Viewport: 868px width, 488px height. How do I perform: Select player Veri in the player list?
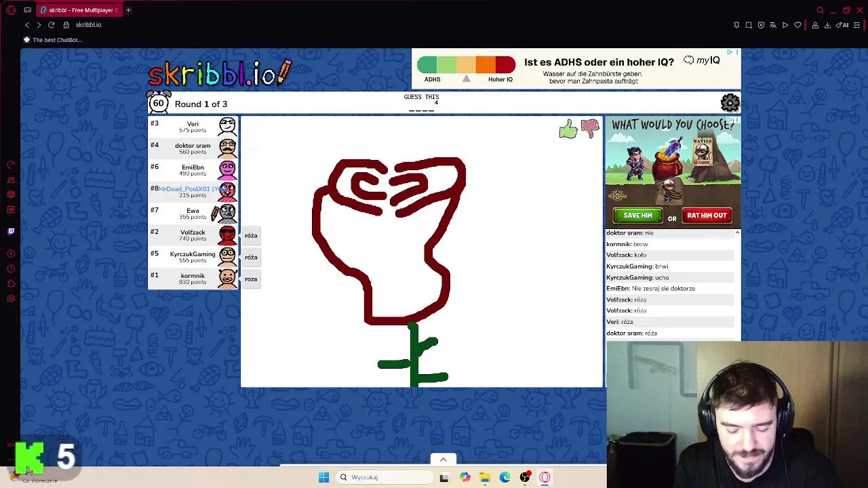193,127
